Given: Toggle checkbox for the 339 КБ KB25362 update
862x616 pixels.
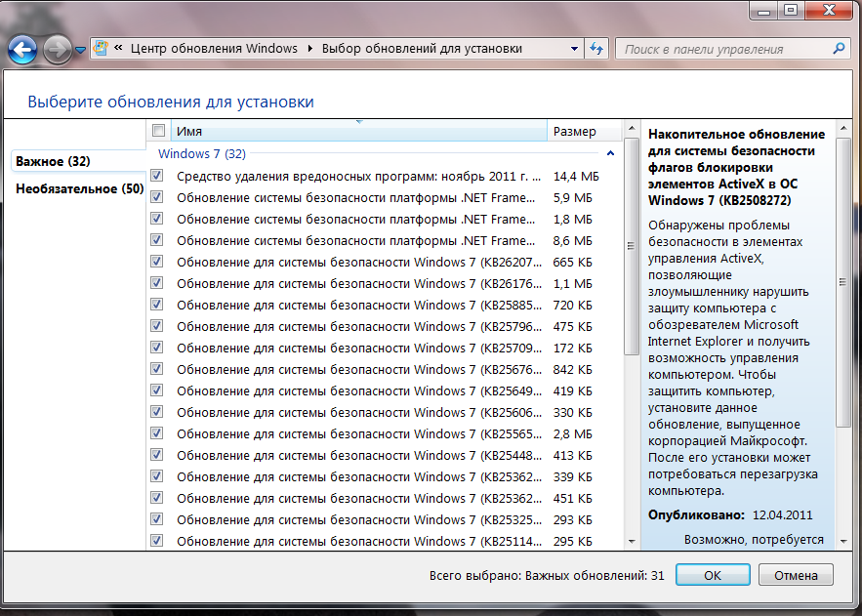Looking at the screenshot, I should tap(157, 475).
